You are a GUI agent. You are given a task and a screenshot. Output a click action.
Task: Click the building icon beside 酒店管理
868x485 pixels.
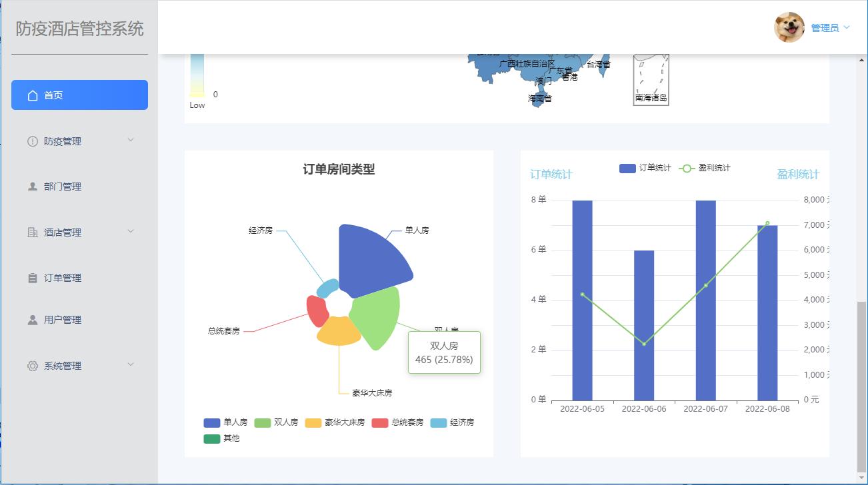31,232
